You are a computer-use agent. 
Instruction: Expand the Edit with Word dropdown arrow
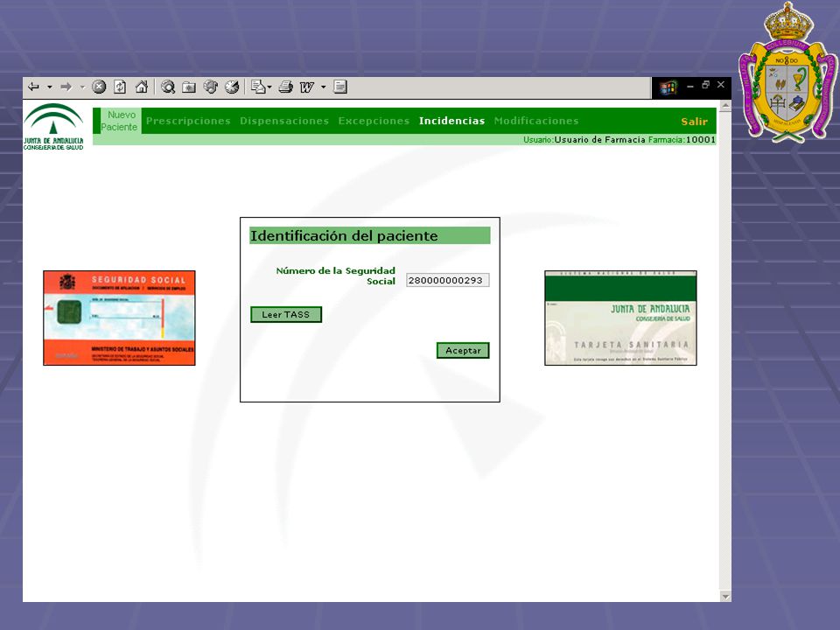[323, 87]
